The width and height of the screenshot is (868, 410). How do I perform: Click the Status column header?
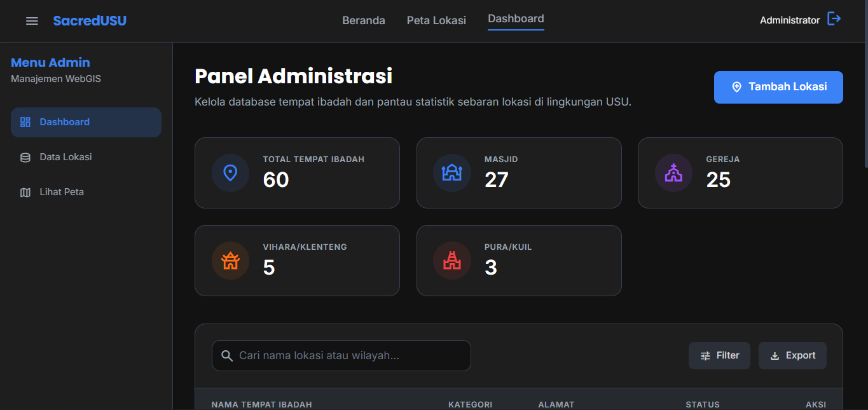703,404
